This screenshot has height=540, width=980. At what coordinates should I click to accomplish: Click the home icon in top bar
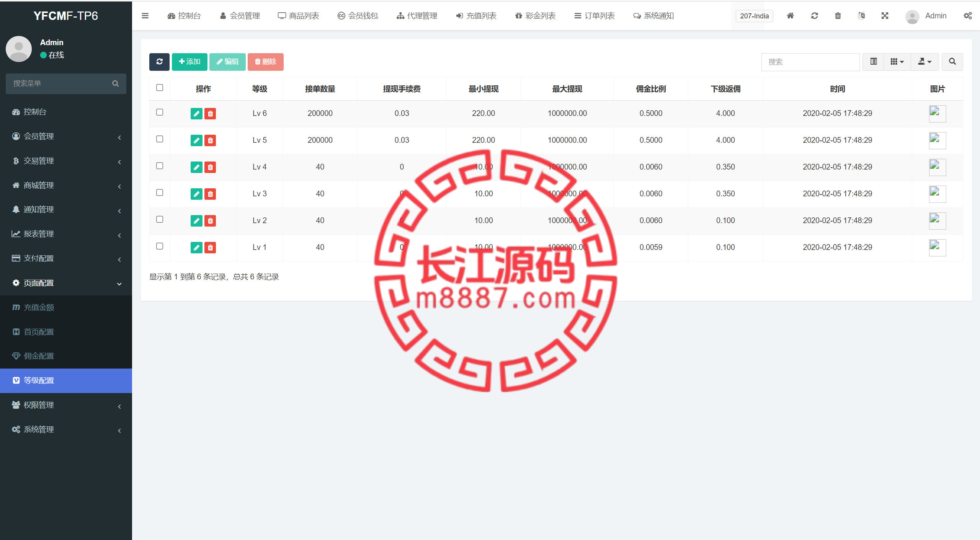(790, 16)
